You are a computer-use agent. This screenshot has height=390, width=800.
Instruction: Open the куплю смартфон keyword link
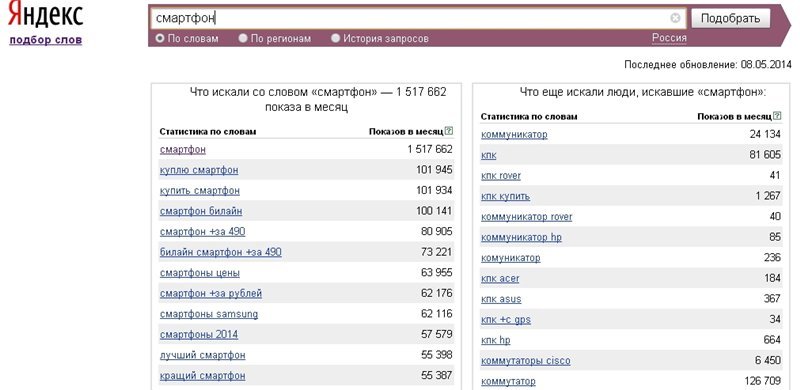(x=199, y=170)
